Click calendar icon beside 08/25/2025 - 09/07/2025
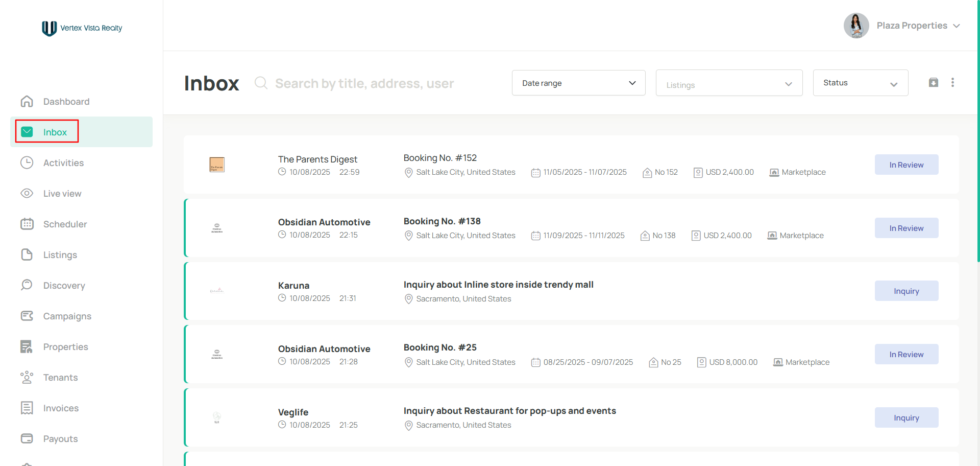Viewport: 980px width, 466px height. (x=535, y=362)
